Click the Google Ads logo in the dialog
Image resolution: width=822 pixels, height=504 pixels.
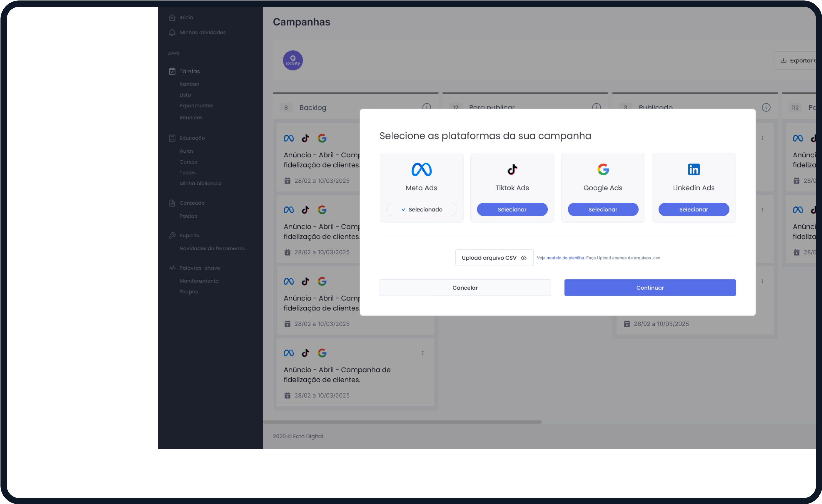pos(603,169)
